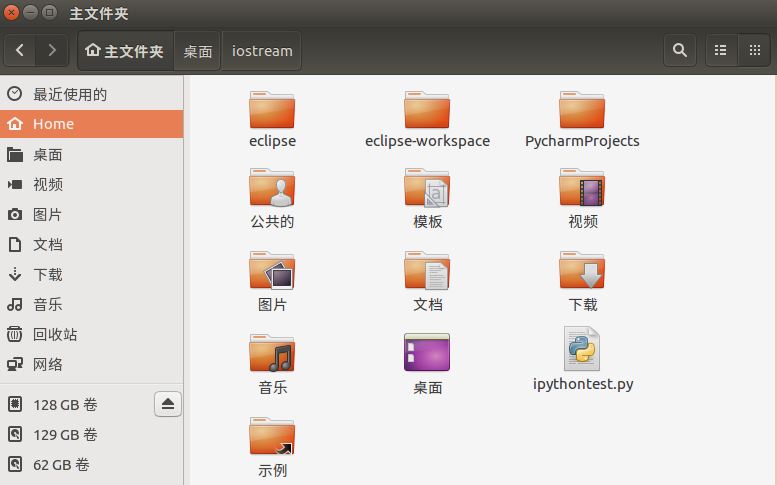Click the 示例 folder label

coord(273,470)
